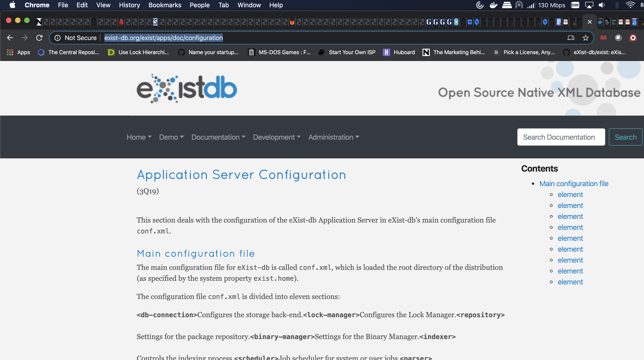Expand the Development dropdown in the navbar

276,137
